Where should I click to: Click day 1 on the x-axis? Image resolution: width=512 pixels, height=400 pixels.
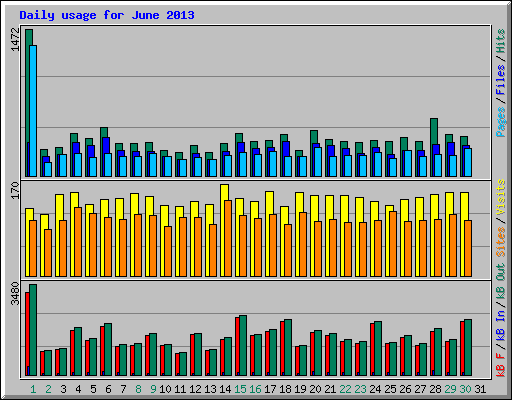[x=33, y=389]
